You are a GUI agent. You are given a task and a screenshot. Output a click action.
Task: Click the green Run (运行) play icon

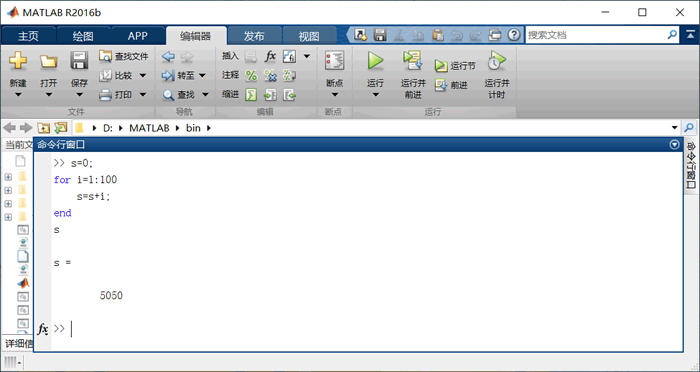click(x=375, y=61)
